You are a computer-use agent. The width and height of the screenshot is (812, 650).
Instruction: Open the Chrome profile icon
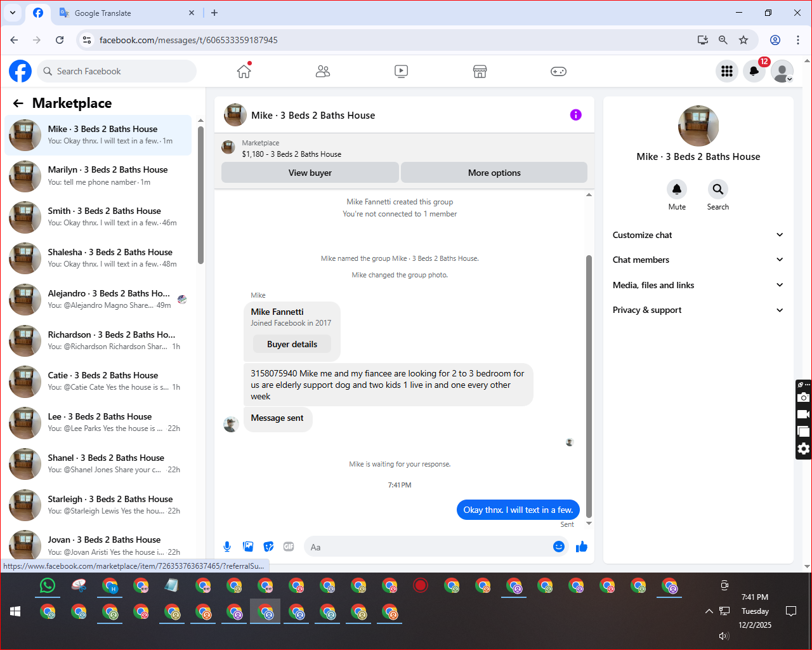pos(775,40)
